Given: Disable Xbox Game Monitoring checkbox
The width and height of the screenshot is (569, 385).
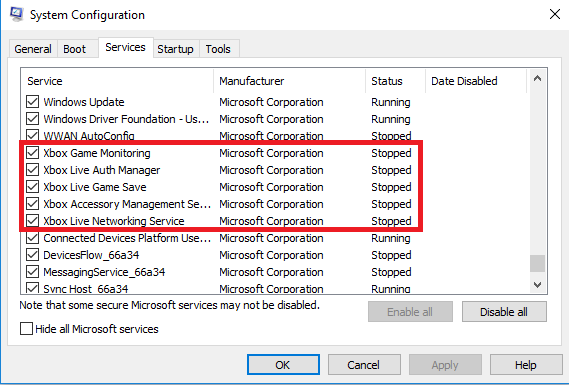Looking at the screenshot, I should click(33, 153).
